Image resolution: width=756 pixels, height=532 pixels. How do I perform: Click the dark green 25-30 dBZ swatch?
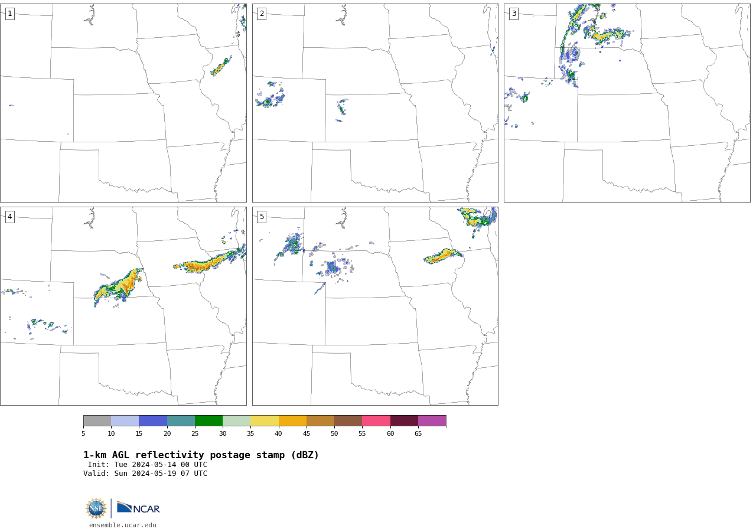[x=208, y=421]
